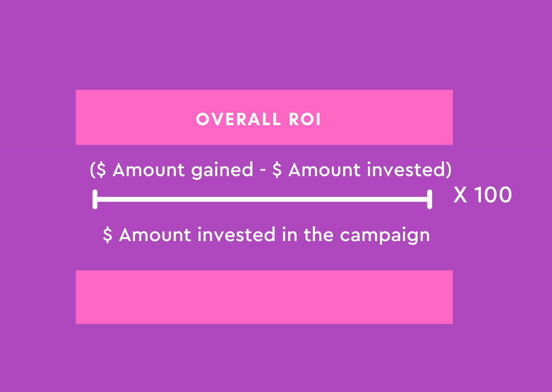Click the word ROI in heading
Screen dimensions: 552x392
click(305, 119)
